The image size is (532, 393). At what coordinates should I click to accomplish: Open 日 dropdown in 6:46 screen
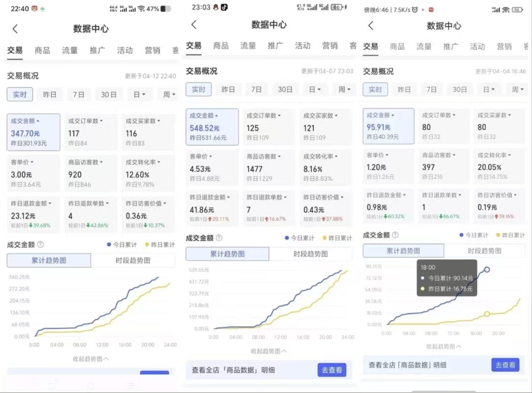[x=489, y=89]
